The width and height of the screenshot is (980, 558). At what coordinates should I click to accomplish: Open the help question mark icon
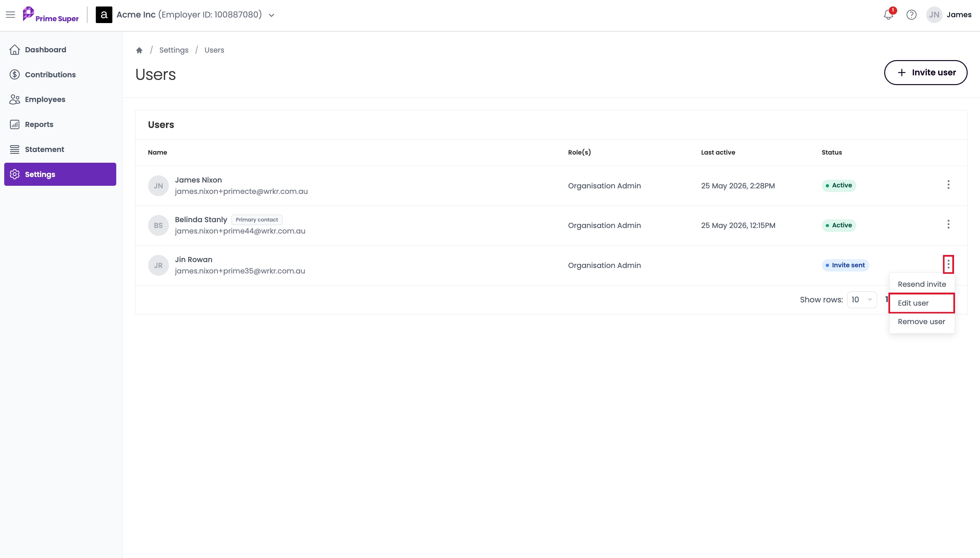(911, 15)
